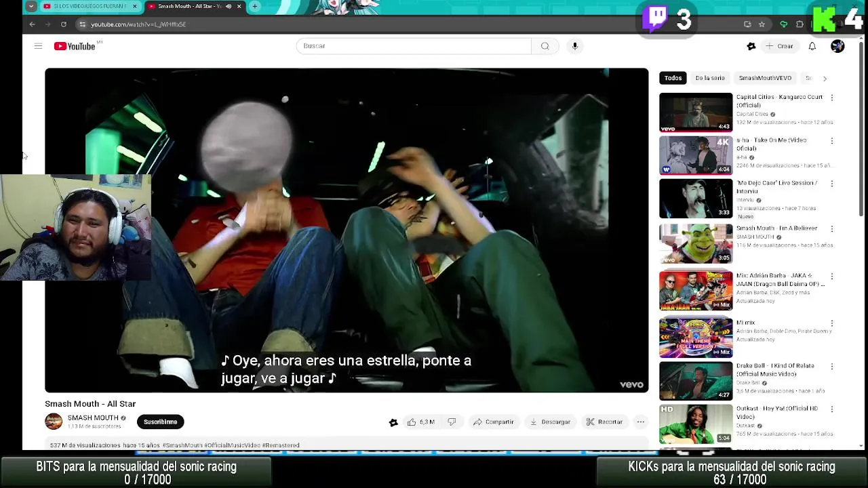The width and height of the screenshot is (868, 488).
Task: Reload the current browser page
Action: coord(64,24)
